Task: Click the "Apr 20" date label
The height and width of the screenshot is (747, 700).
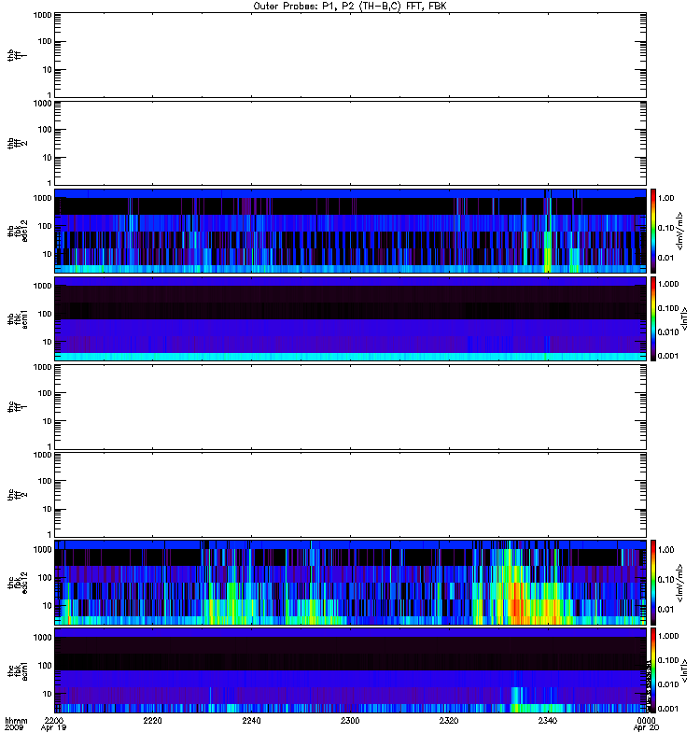Action: [646, 728]
